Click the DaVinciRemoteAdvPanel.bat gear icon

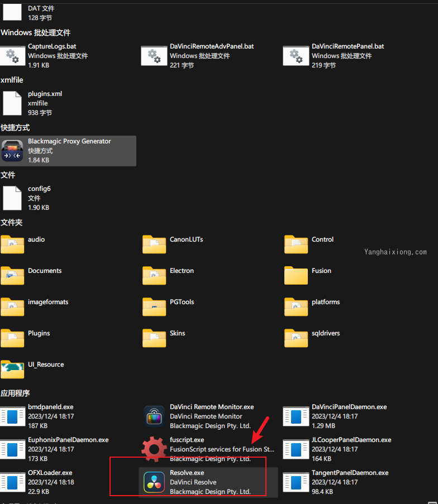154,56
